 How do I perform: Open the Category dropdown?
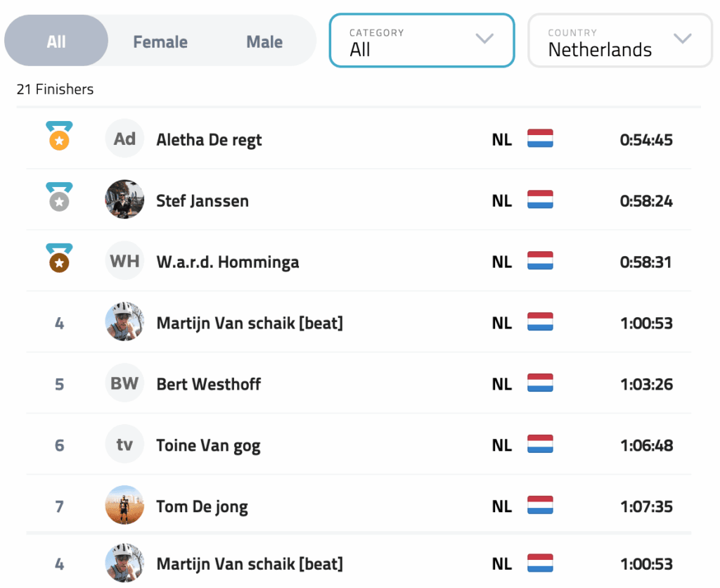point(421,41)
